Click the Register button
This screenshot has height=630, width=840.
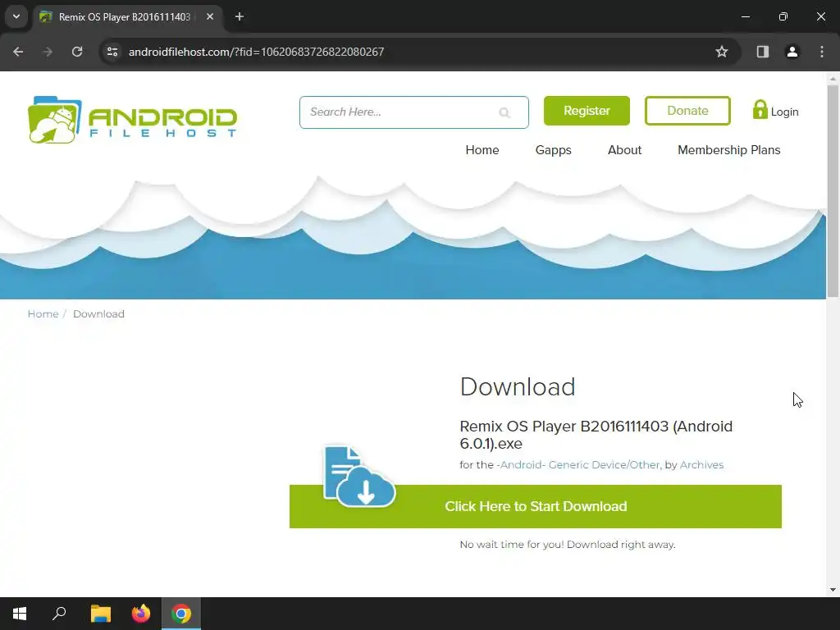[587, 111]
